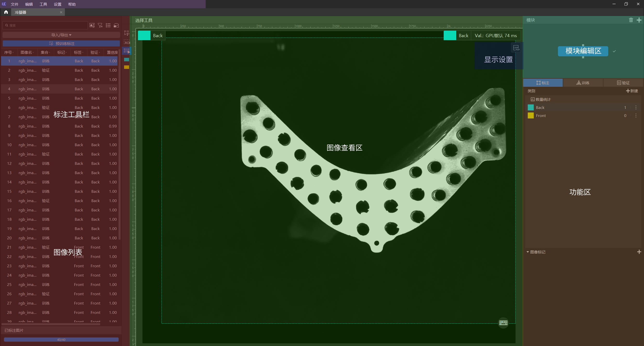Click 新建 to create a category
The height and width of the screenshot is (346, 644).
point(632,91)
